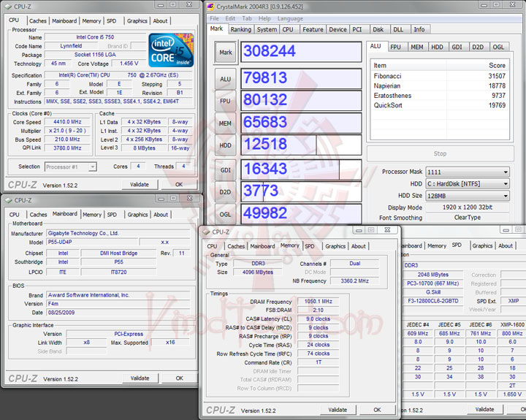Image resolution: width=526 pixels, height=420 pixels.
Task: Open Graphics tab in SPD CPU-Z window
Action: (x=482, y=246)
